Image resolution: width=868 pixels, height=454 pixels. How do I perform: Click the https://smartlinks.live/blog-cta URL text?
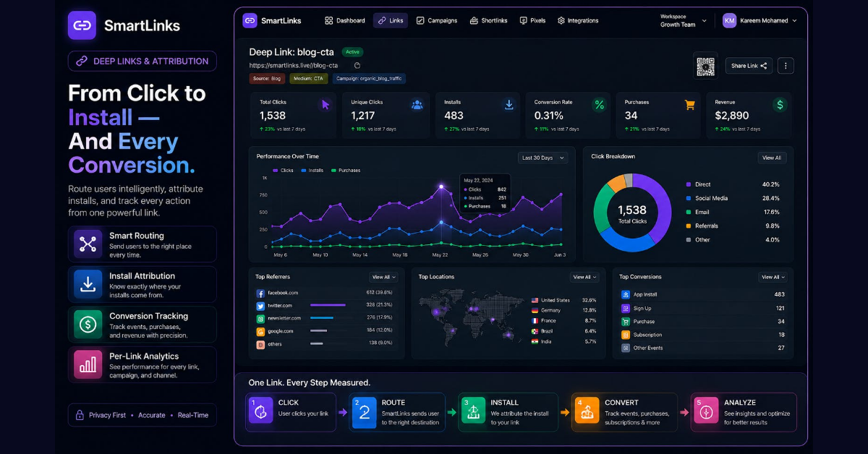(293, 66)
